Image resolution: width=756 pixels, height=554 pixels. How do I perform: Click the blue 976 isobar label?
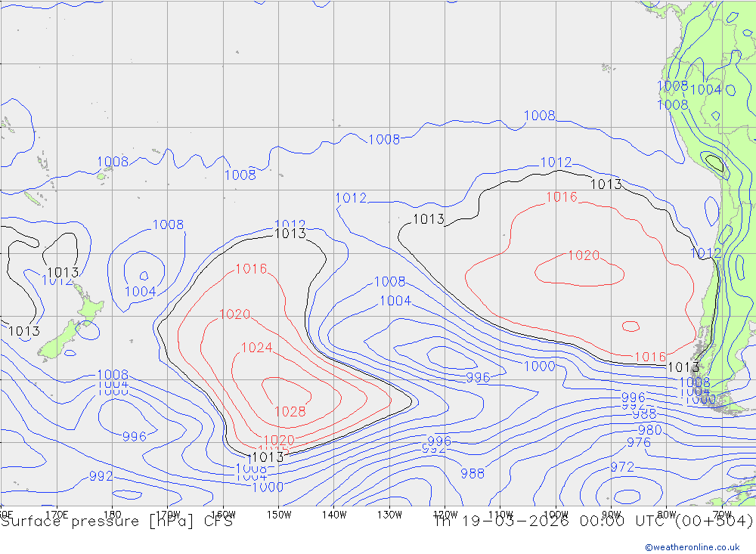(638, 442)
